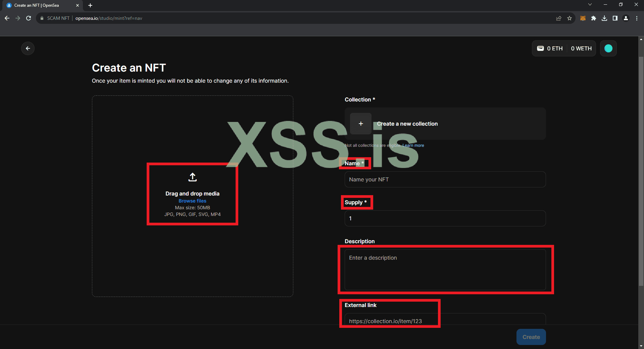Click the Description label
The image size is (644, 349).
(360, 241)
